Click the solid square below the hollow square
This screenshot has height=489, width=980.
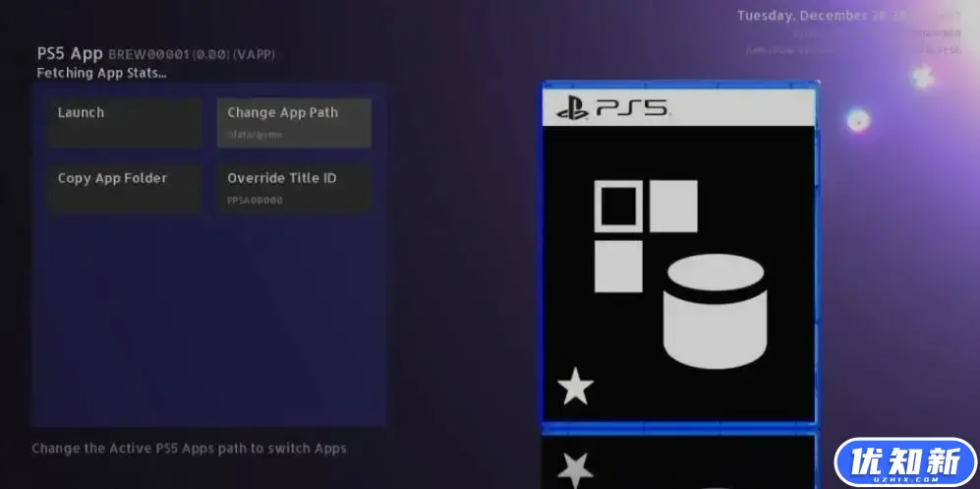(618, 267)
